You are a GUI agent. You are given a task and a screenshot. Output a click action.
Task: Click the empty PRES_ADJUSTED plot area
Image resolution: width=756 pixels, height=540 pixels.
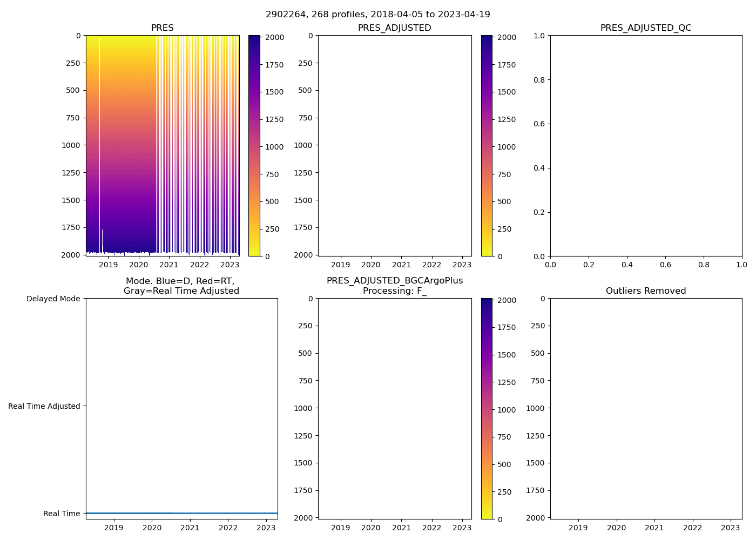[x=394, y=146]
